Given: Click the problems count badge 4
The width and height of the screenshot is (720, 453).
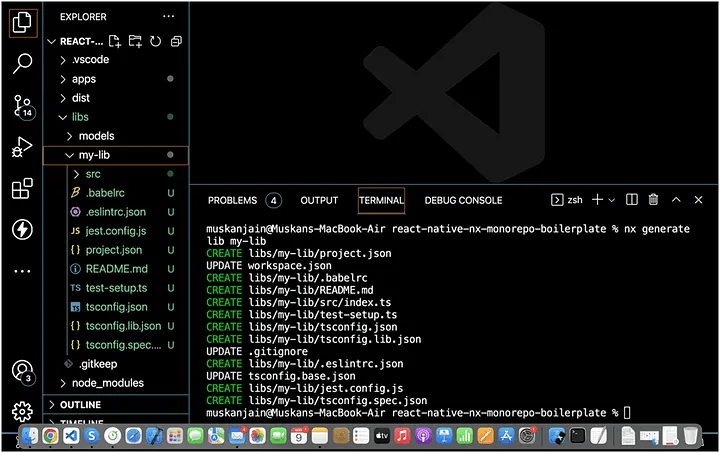Looking at the screenshot, I should pyautogui.click(x=273, y=201).
